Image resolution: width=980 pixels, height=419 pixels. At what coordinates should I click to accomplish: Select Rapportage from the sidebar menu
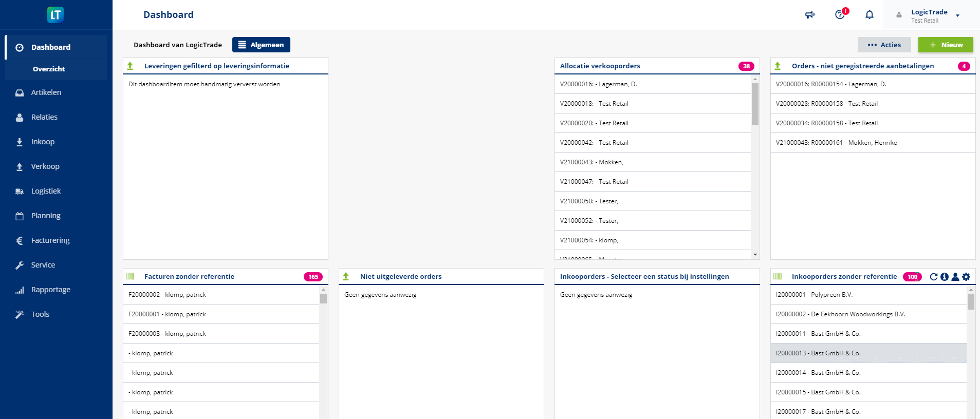pyautogui.click(x=51, y=290)
